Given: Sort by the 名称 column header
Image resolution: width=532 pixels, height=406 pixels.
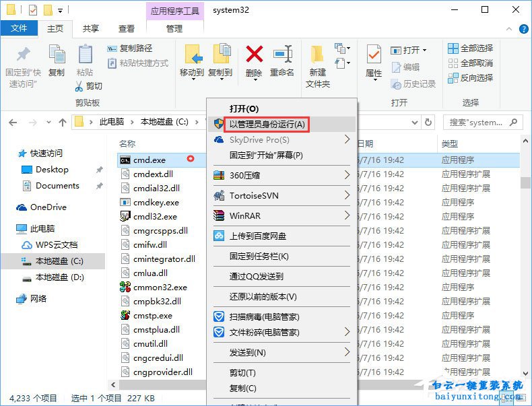Looking at the screenshot, I should 127,144.
